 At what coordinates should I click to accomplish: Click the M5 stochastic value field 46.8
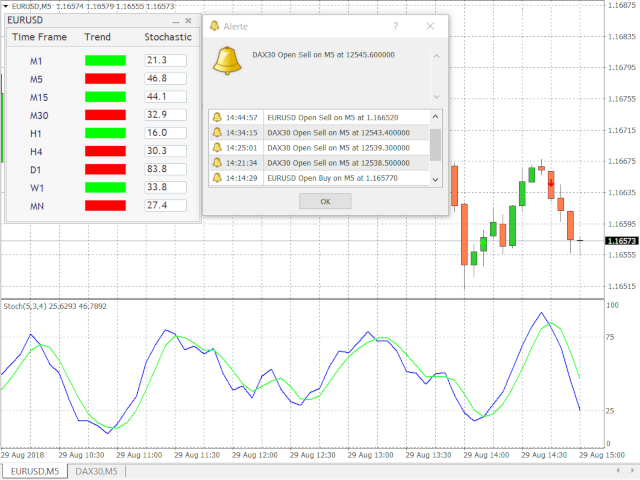click(165, 78)
